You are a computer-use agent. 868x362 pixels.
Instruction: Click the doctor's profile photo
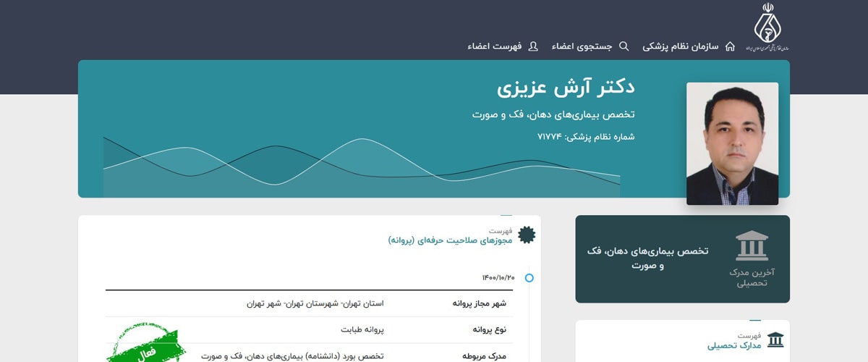(x=732, y=143)
